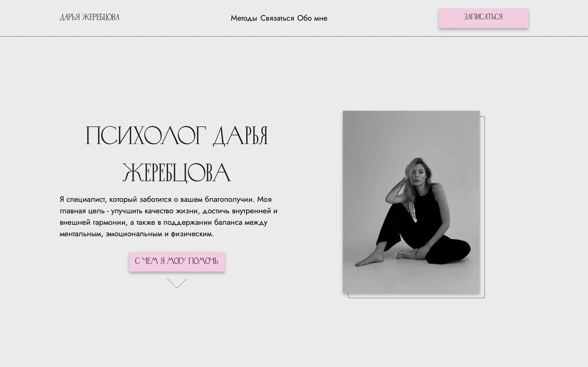Viewport: 588px width, 367px height.
Task: Go to the Связаться menu link
Action: point(277,18)
